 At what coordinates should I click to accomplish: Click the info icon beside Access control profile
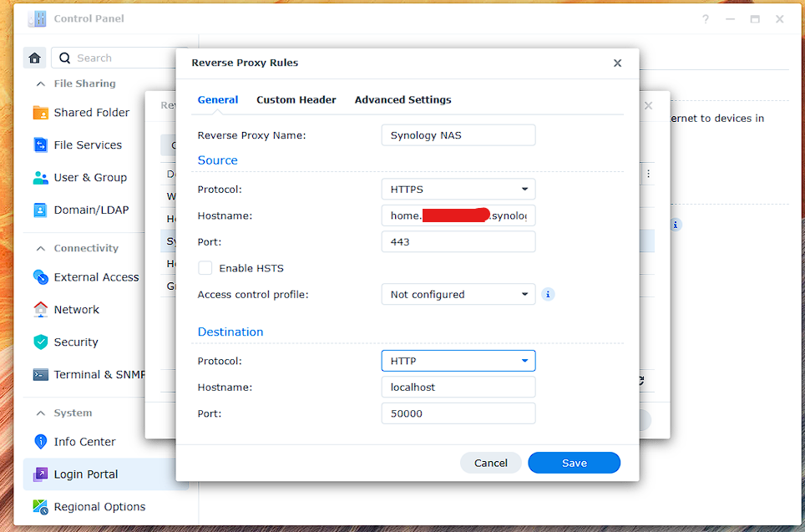click(548, 294)
